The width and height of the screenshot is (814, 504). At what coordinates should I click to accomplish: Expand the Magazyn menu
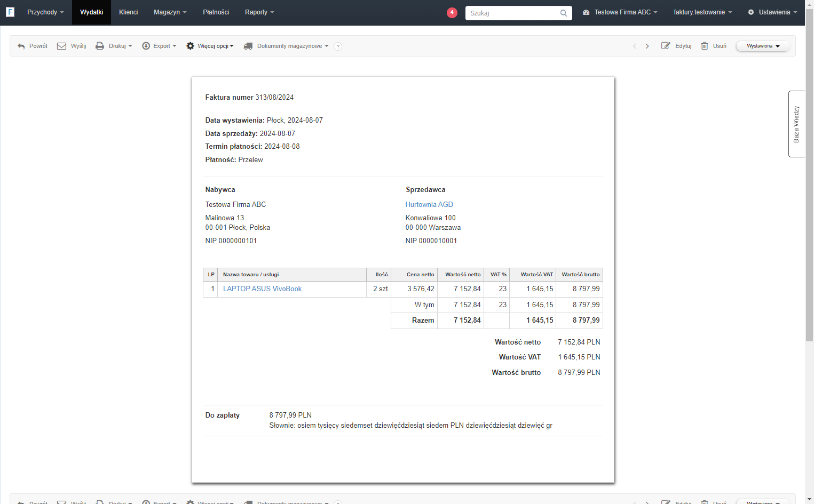tap(170, 12)
